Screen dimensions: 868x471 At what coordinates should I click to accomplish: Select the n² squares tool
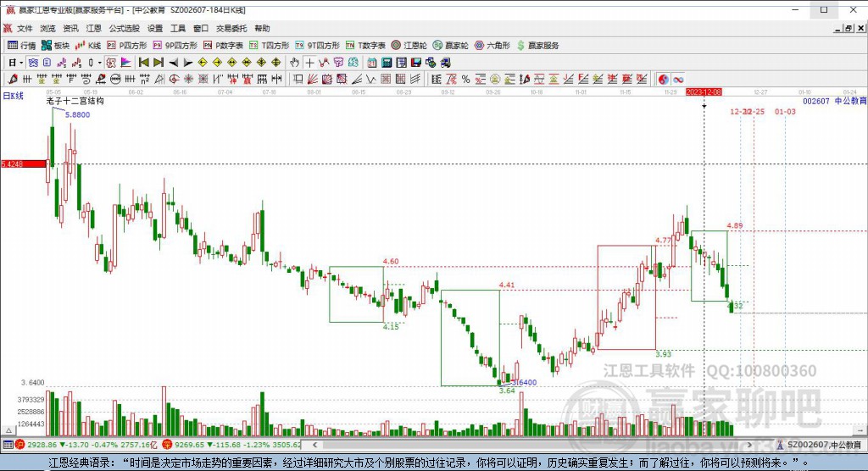[x=144, y=79]
